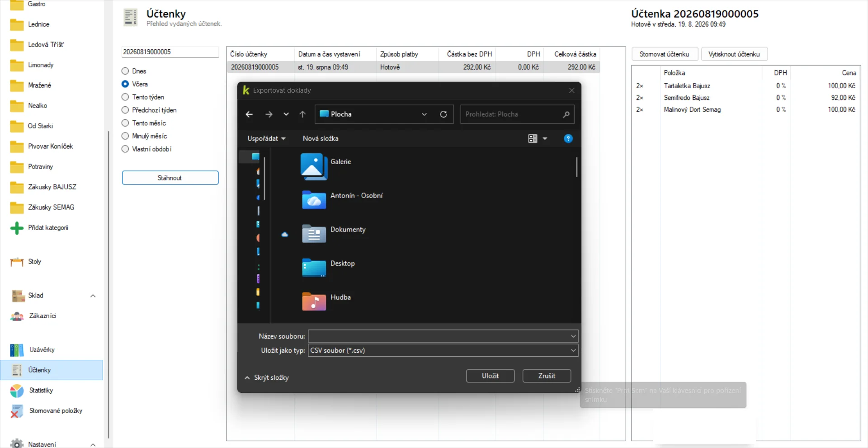This screenshot has width=868, height=448.
Task: Click the green plus Přidat kategorii icon
Action: (17, 228)
